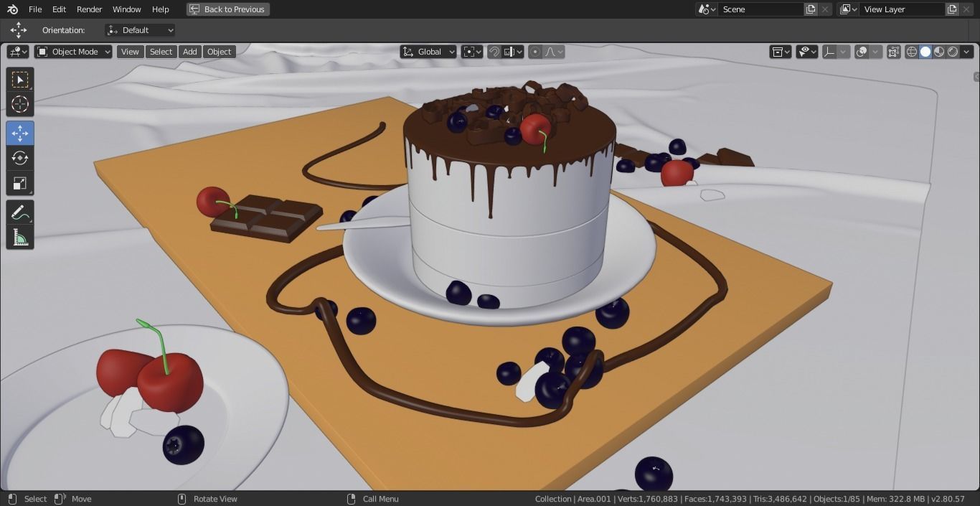Open the Window menu

(x=126, y=9)
